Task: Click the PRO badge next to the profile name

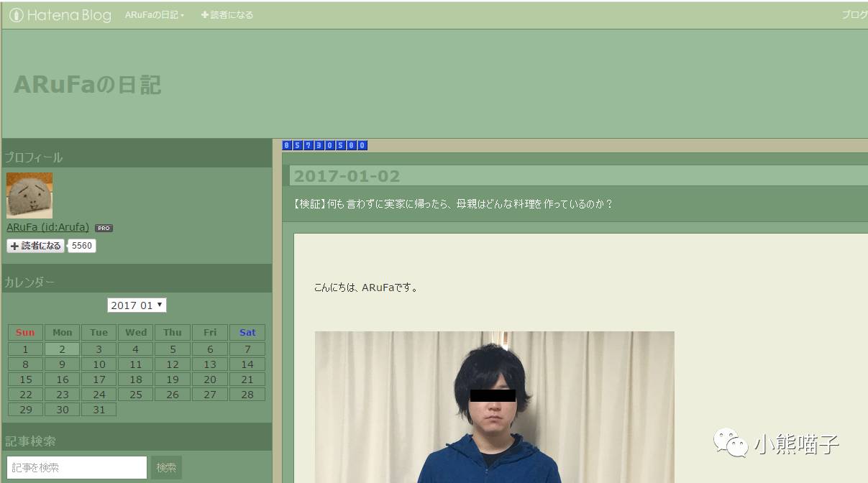Action: click(103, 228)
